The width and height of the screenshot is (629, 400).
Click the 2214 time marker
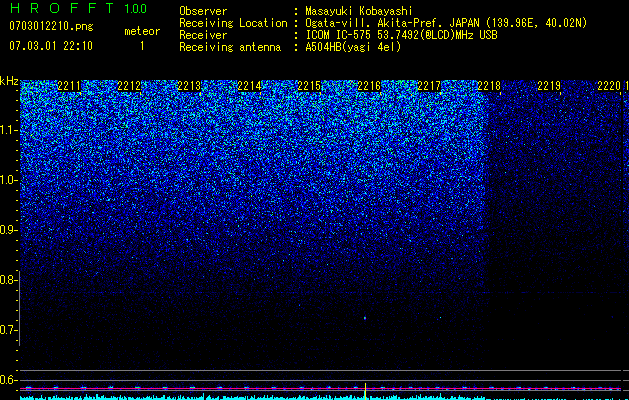tap(249, 86)
